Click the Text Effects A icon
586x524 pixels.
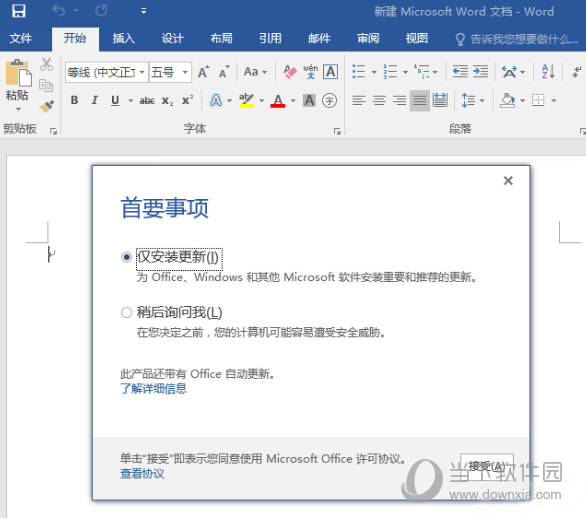[x=216, y=100]
